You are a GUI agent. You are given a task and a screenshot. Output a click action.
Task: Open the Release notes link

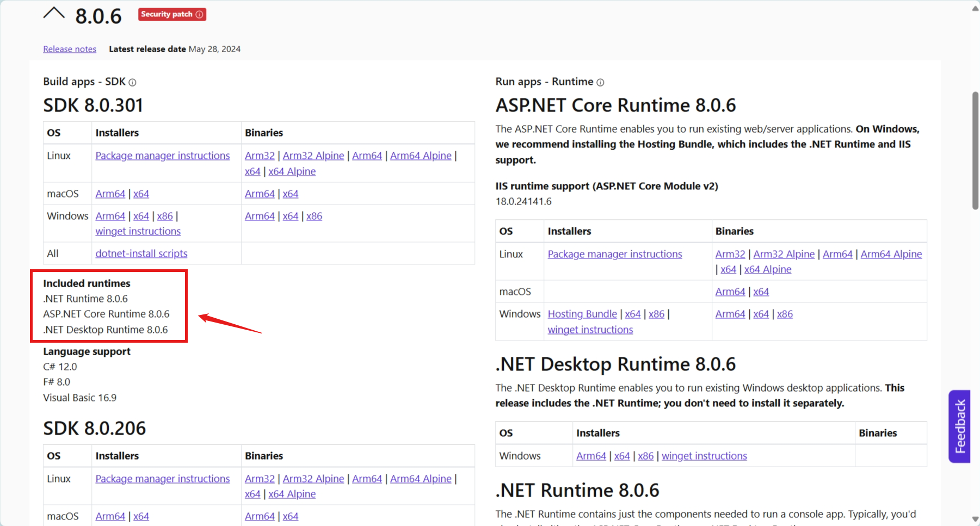point(70,49)
